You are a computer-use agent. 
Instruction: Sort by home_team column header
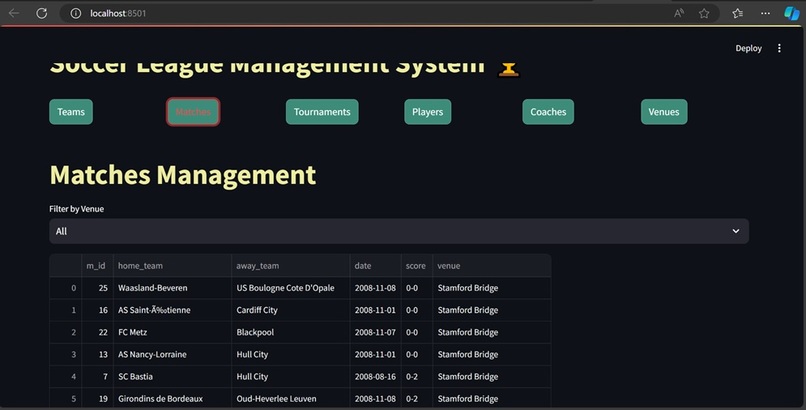172,266
